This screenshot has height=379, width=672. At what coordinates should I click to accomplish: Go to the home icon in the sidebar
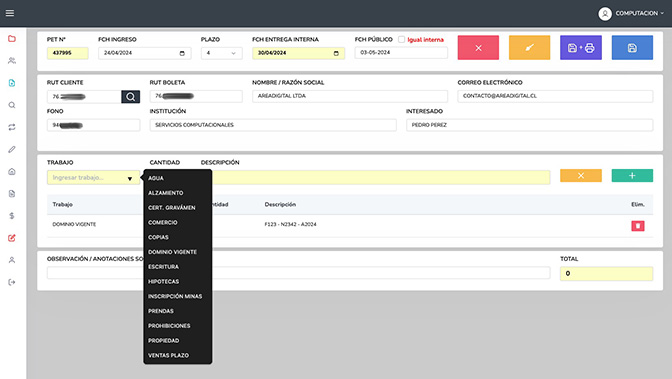tap(12, 171)
